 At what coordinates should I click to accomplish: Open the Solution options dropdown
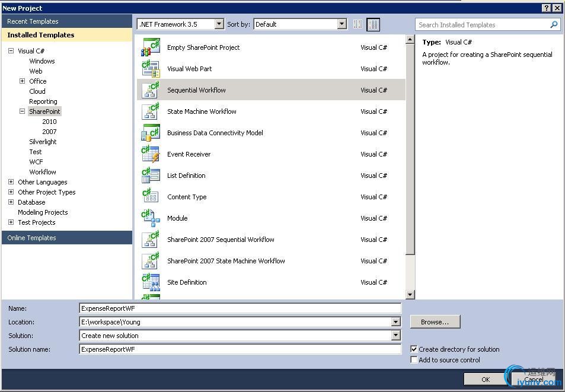pyautogui.click(x=395, y=336)
